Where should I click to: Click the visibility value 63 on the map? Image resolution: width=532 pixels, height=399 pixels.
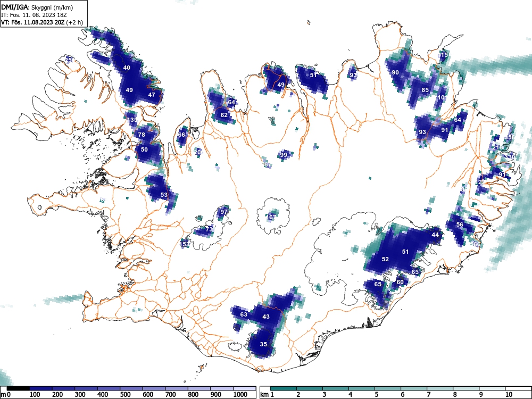click(244, 314)
